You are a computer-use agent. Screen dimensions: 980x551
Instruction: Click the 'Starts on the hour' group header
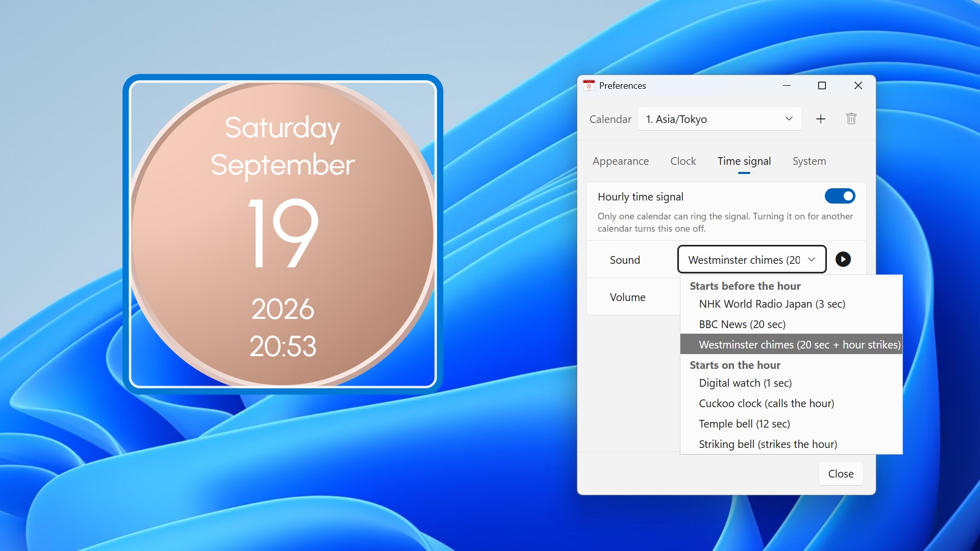735,365
